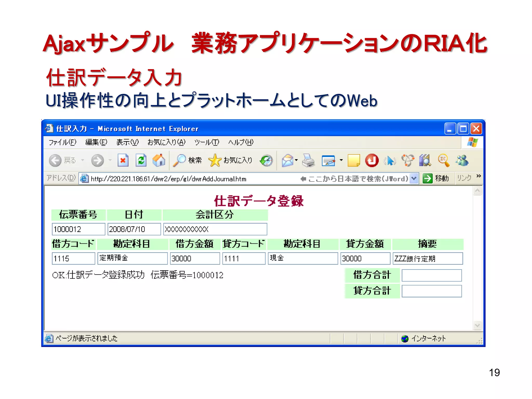Open Search with magnifier icon
The image size is (532, 399).
pyautogui.click(x=187, y=160)
